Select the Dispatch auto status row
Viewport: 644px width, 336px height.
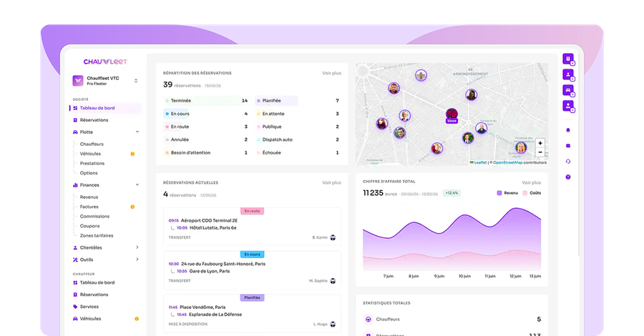[298, 139]
